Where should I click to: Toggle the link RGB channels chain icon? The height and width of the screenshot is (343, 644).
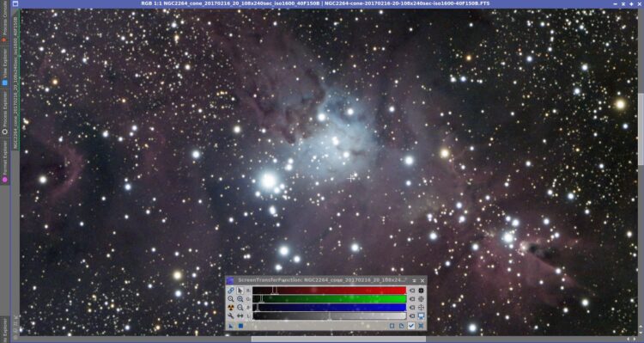(231, 291)
